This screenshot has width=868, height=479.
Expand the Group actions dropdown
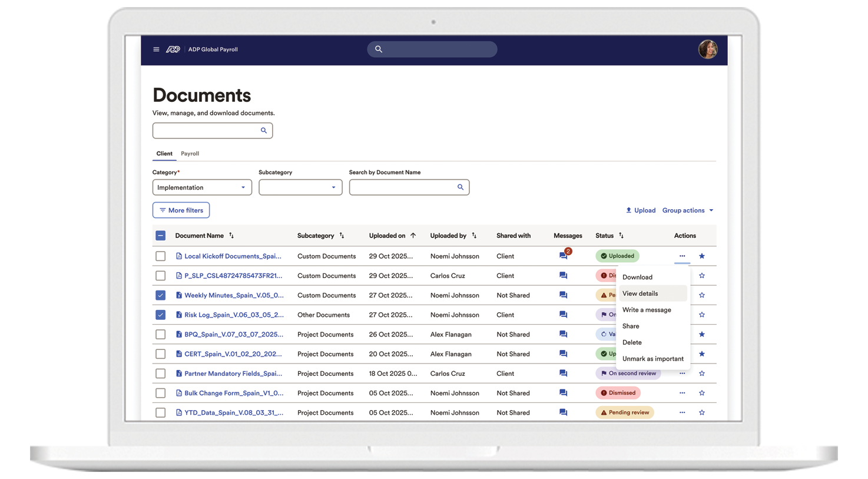[x=687, y=210]
